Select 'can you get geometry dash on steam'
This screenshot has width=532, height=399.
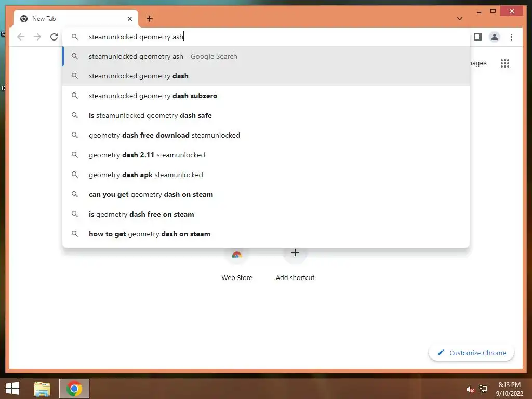point(267,194)
